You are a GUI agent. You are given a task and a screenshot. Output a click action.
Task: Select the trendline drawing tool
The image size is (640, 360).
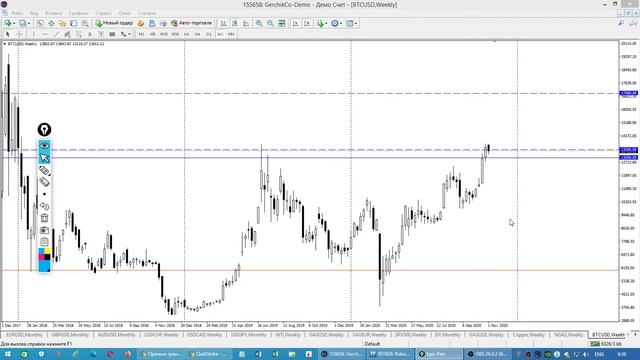(56, 34)
